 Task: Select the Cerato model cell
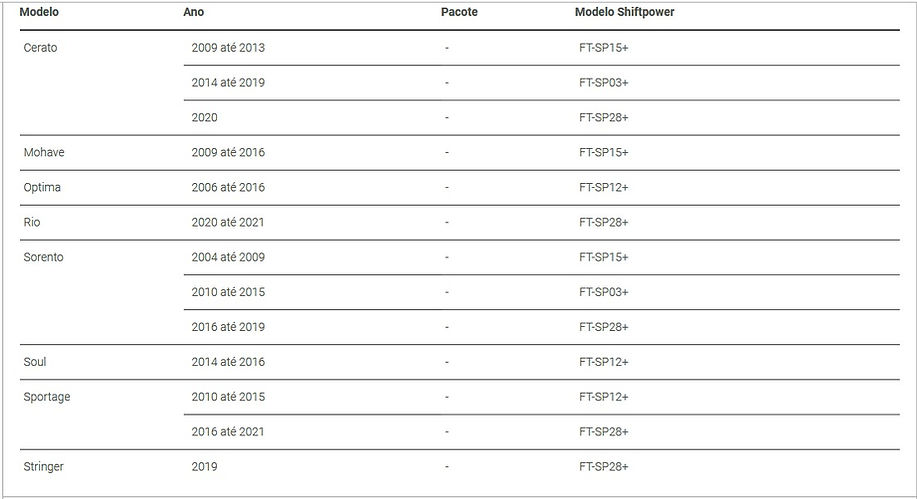40,47
